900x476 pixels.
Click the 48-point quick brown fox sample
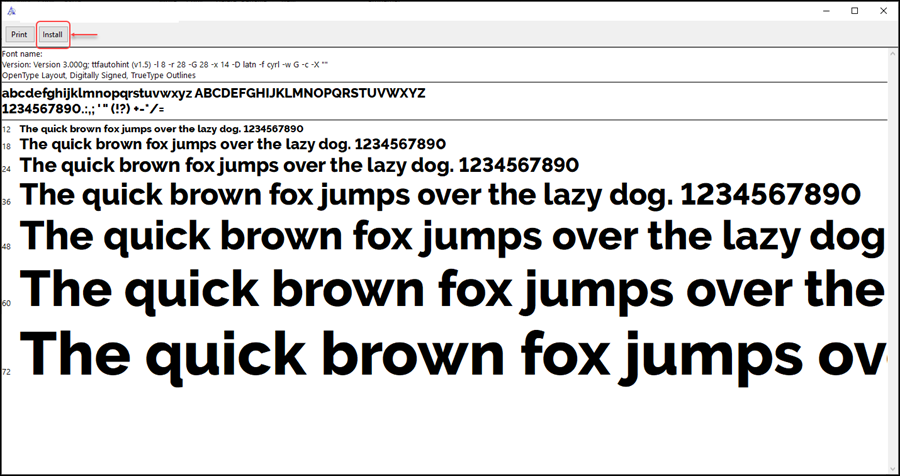point(452,237)
